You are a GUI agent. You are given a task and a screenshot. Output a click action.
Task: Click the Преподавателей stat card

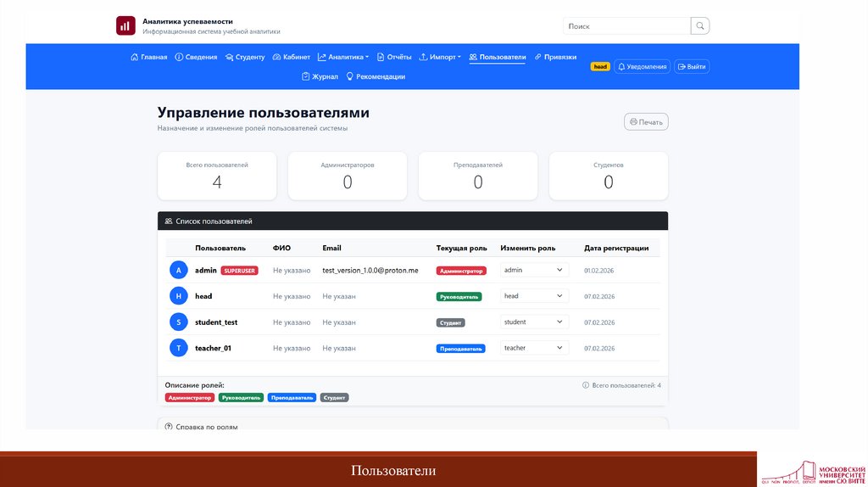[478, 176]
